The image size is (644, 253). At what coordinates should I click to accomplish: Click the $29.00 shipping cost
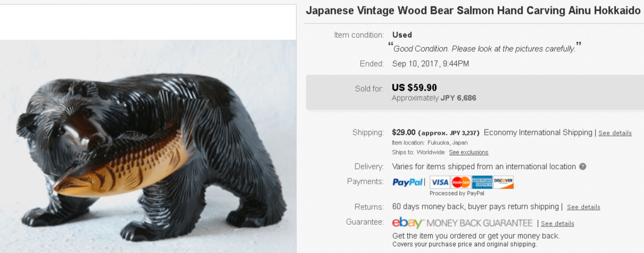click(x=403, y=132)
